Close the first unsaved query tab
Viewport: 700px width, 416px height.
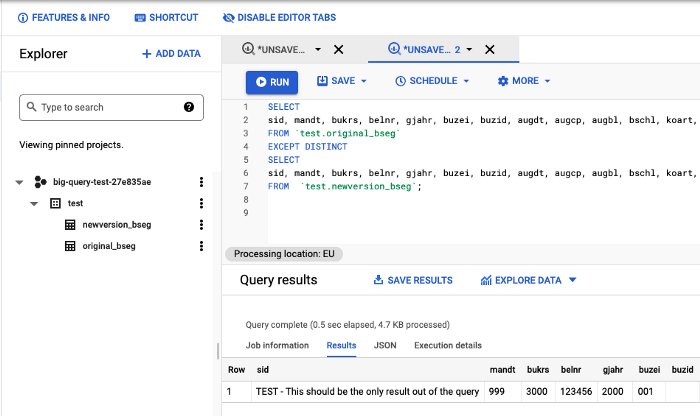click(338, 49)
